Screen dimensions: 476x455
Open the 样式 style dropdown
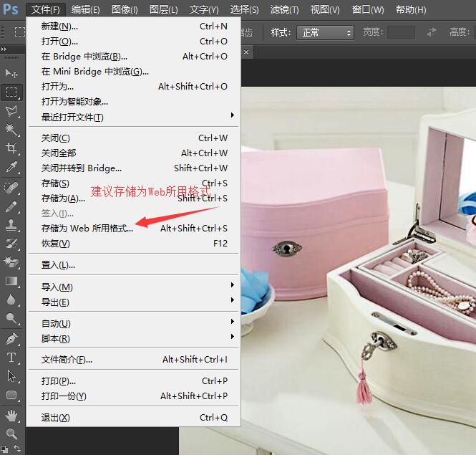[x=326, y=32]
